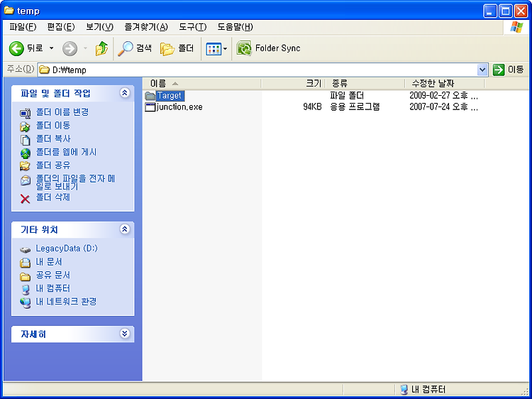
Task: Select the junction.exe application icon
Action: tap(150, 107)
